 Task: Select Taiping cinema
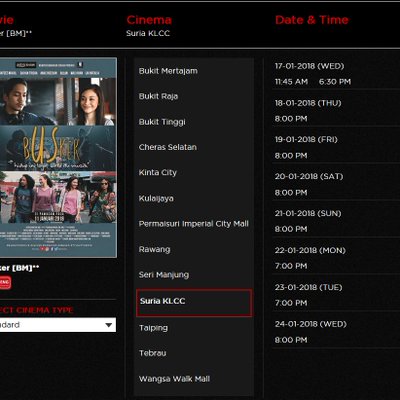(x=153, y=328)
